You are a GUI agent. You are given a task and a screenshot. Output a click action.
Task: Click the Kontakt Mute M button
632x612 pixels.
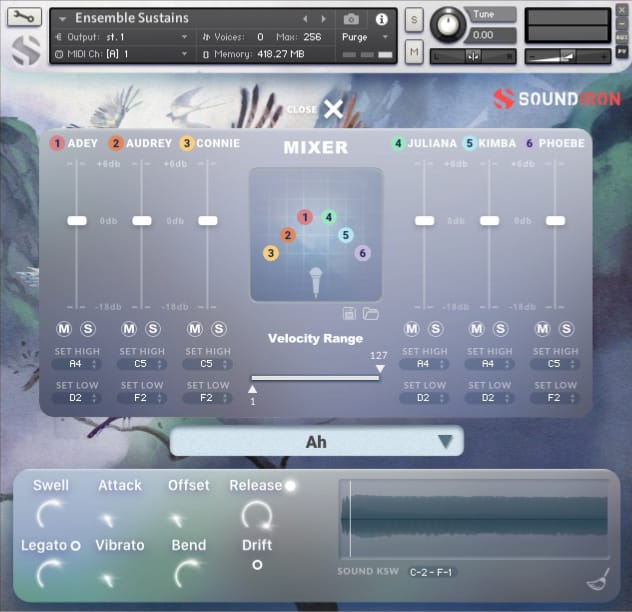click(x=414, y=51)
